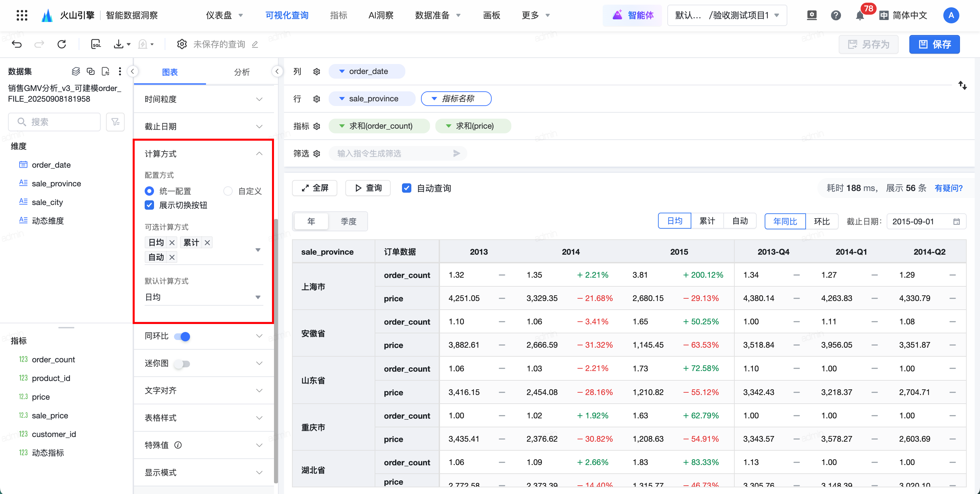Click the SQL view icon in toolbar
The height and width of the screenshot is (494, 980).
click(x=96, y=44)
